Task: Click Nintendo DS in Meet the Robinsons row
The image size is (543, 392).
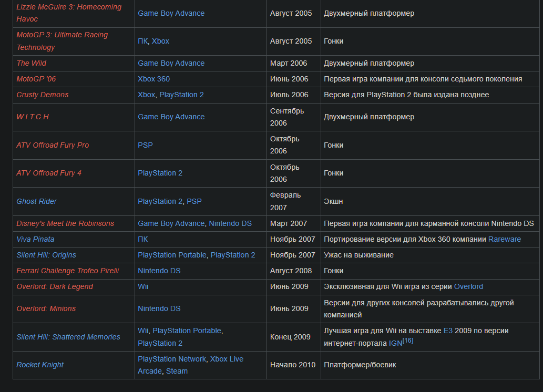Action: click(230, 223)
